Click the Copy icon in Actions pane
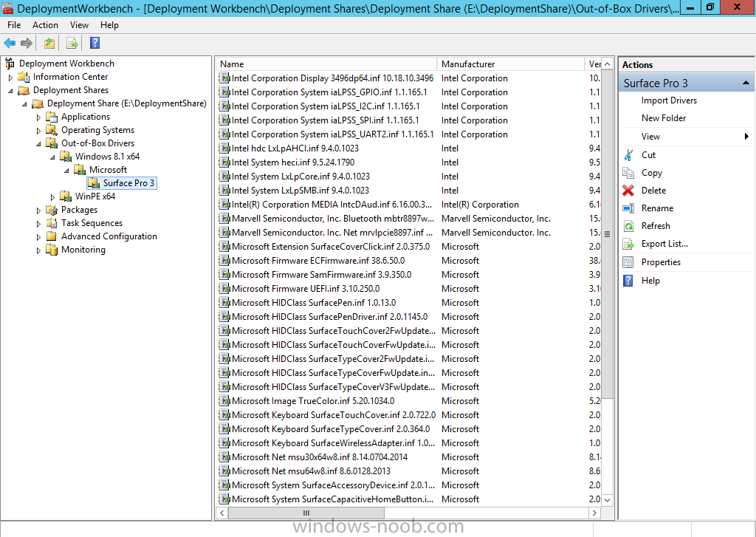The height and width of the screenshot is (537, 756). click(x=628, y=173)
